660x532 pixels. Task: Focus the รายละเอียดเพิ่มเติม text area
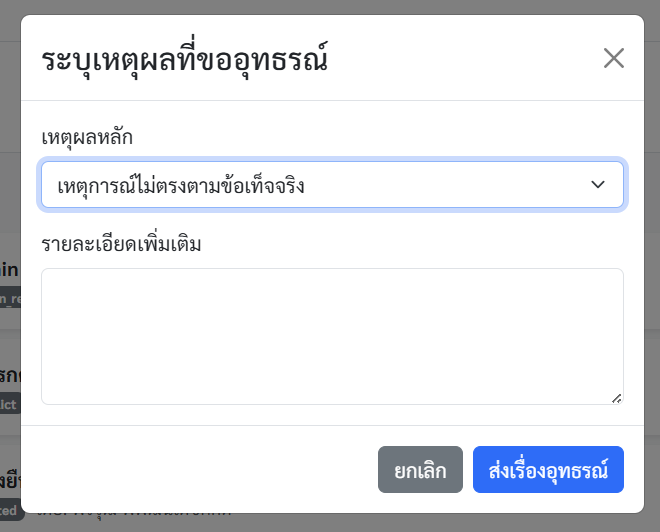[332, 336]
